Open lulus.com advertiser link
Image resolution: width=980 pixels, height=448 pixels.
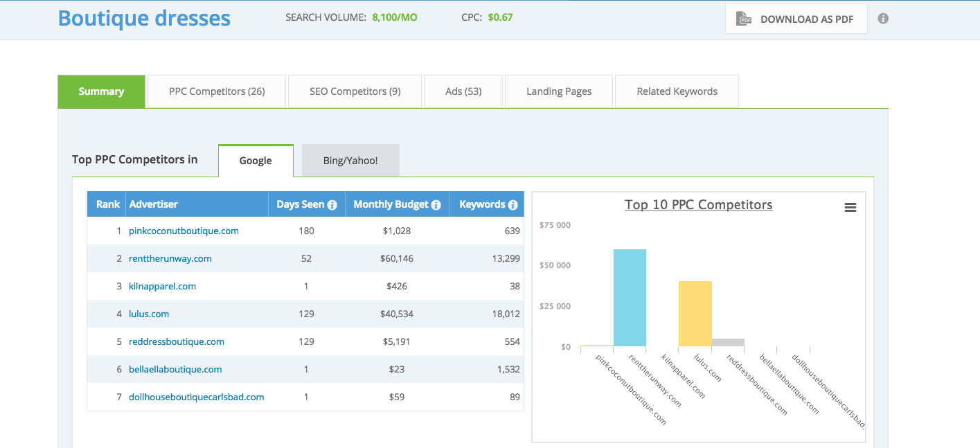(149, 314)
